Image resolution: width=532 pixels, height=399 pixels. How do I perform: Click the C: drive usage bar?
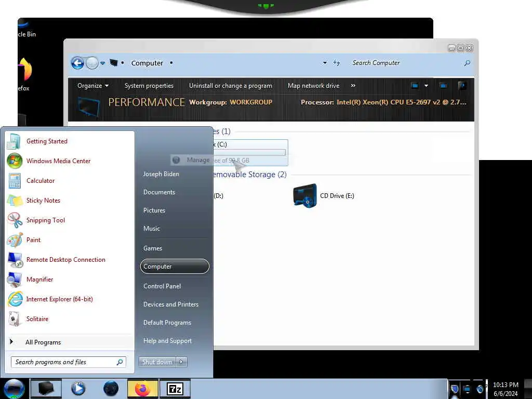pyautogui.click(x=249, y=152)
